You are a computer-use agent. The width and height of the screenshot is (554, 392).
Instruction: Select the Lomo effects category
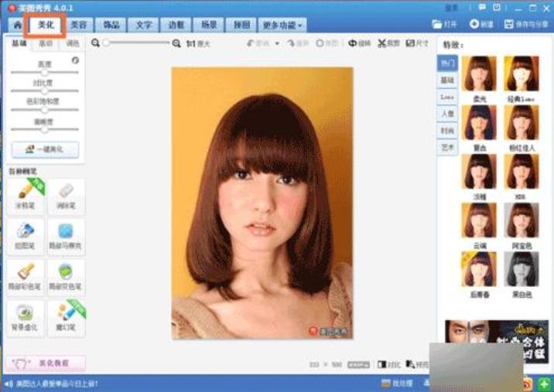click(447, 97)
